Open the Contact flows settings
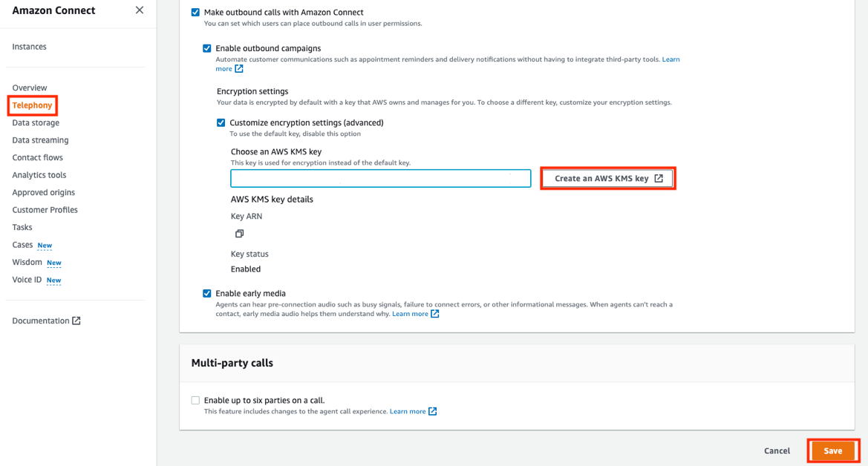This screenshot has width=868, height=466. pyautogui.click(x=37, y=157)
